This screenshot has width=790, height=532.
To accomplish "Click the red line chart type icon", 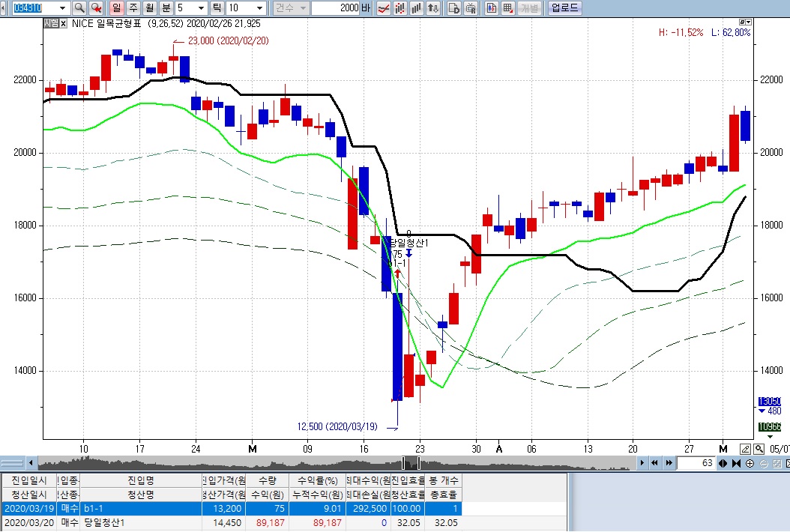I will pyautogui.click(x=383, y=8).
